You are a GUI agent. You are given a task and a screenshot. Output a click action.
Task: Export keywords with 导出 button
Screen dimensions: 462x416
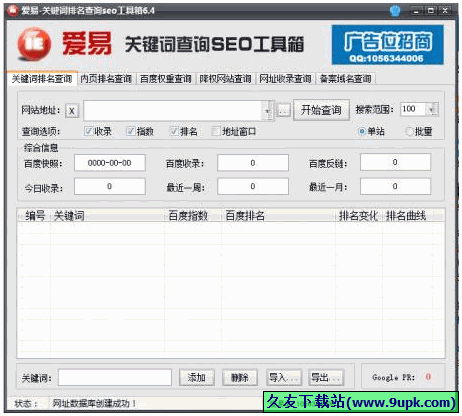(326, 378)
